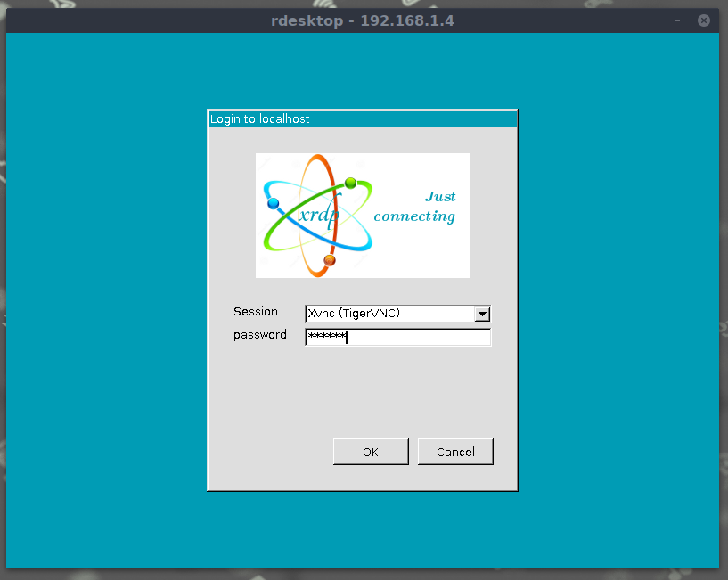Click the 'Session' label text
The height and width of the screenshot is (580, 728).
256,311
